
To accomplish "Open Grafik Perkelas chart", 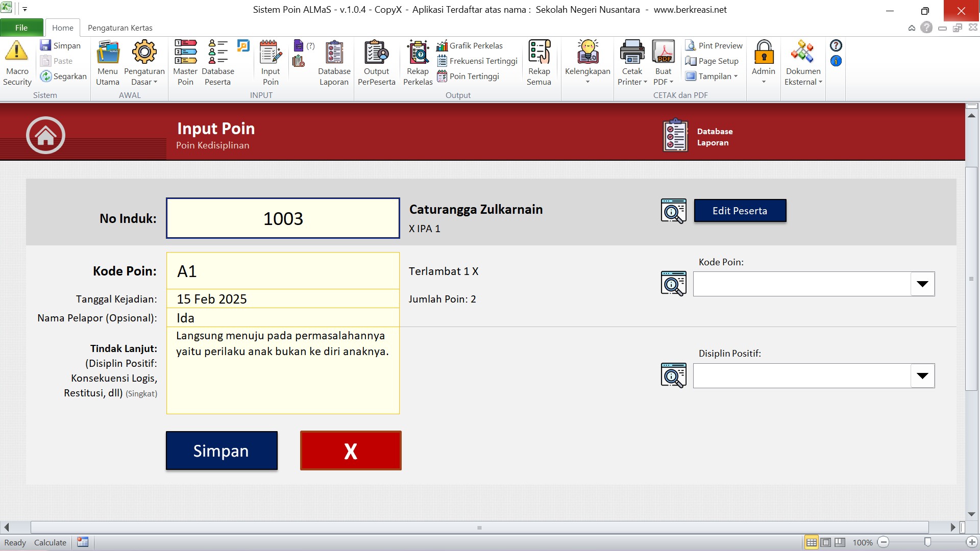I will (x=470, y=45).
